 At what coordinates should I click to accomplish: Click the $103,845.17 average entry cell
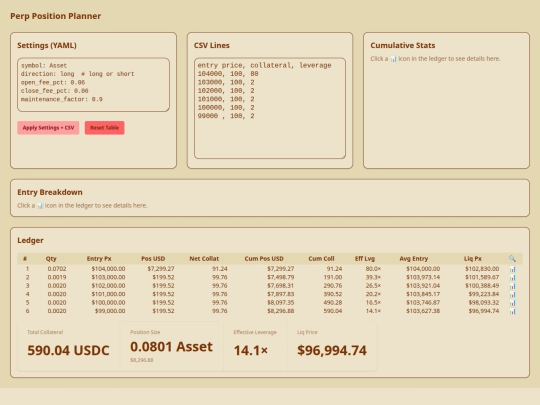point(423,294)
